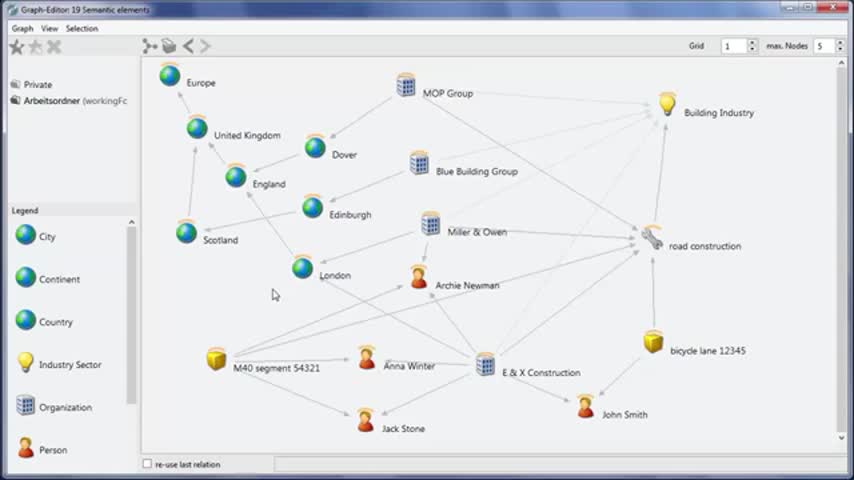Click the E & X Construction building icon
The width and height of the screenshot is (854, 480).
pyautogui.click(x=485, y=364)
